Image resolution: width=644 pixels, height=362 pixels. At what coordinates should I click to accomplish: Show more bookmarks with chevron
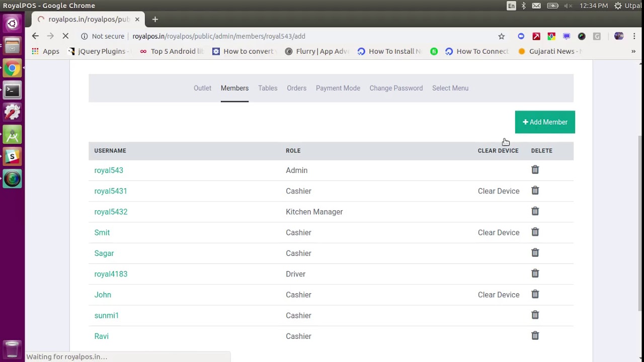pos(633,51)
